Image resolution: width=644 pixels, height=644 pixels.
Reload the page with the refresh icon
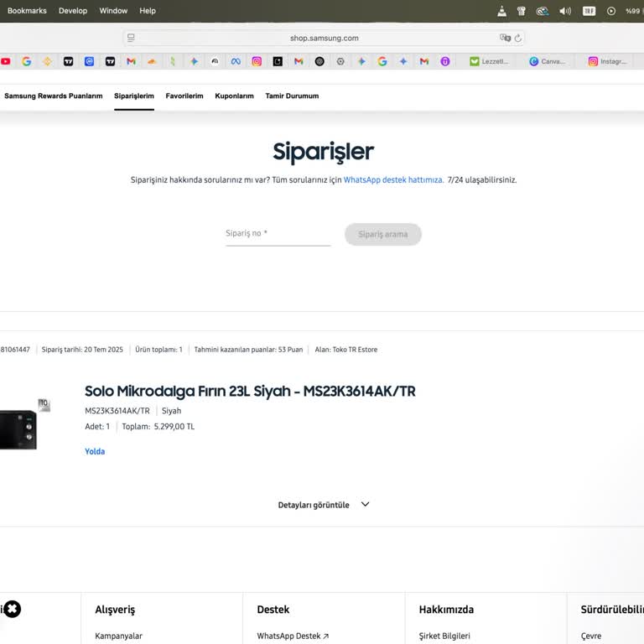coord(518,38)
